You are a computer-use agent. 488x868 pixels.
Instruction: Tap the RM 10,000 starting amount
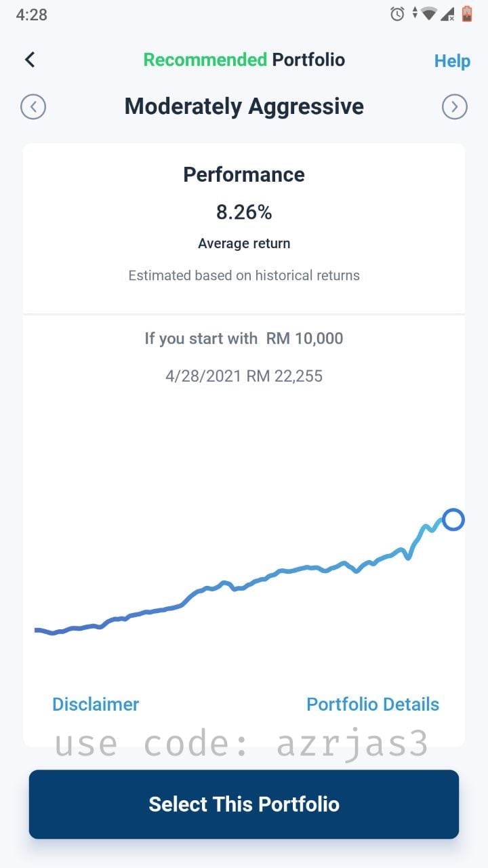click(x=305, y=338)
